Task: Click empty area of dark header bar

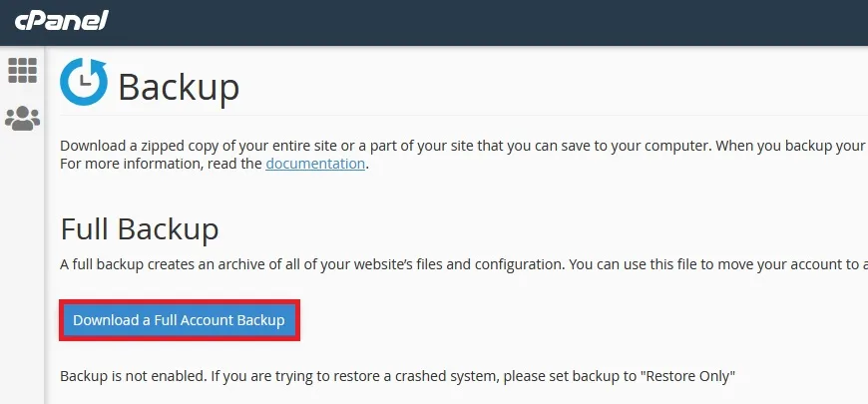Action: pyautogui.click(x=487, y=22)
